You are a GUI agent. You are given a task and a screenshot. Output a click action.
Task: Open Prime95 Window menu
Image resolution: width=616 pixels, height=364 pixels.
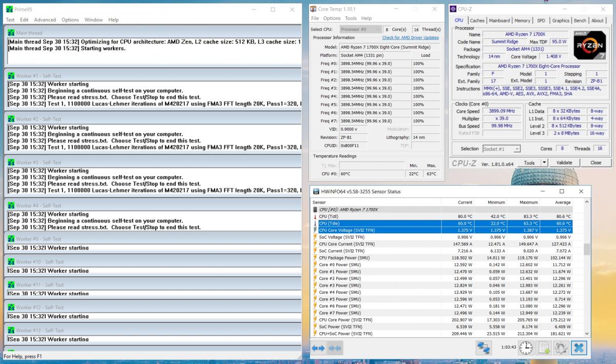tap(93, 20)
